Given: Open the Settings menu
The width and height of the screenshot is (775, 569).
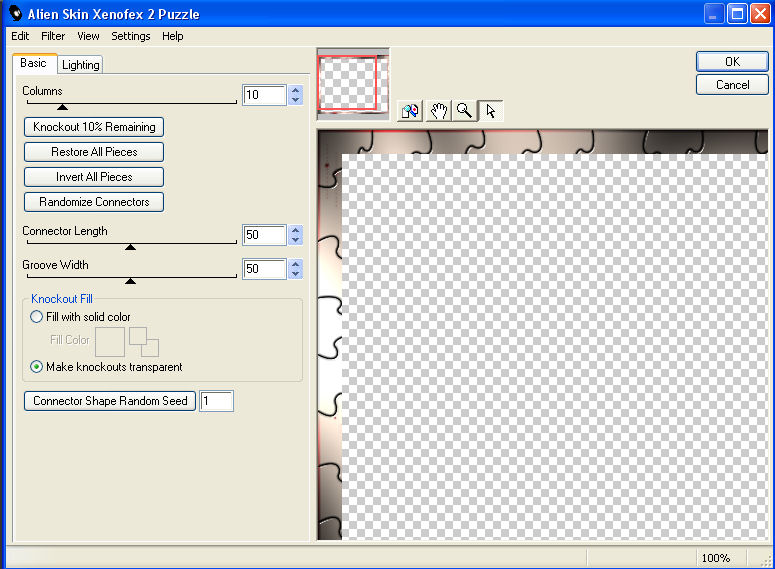Looking at the screenshot, I should (131, 36).
